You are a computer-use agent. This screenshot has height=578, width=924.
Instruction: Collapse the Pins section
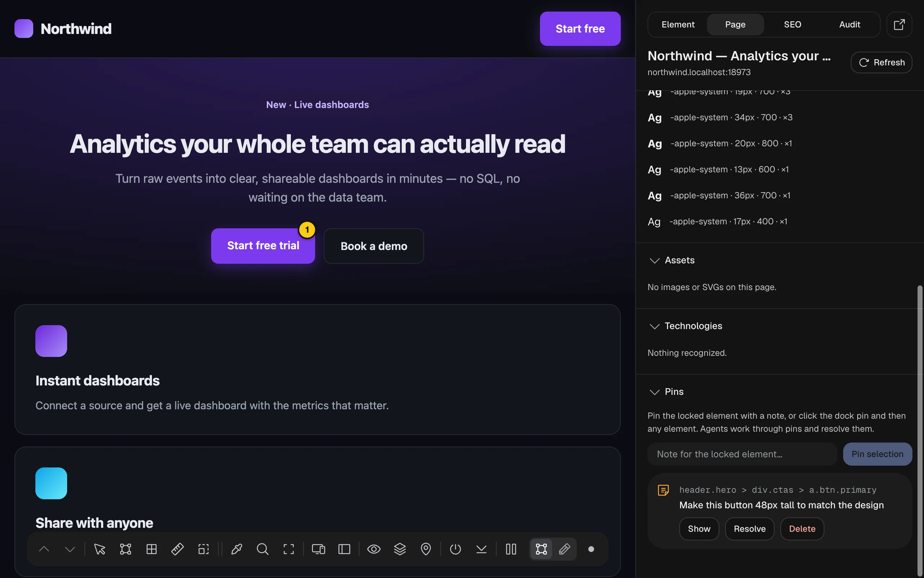pyautogui.click(x=666, y=392)
